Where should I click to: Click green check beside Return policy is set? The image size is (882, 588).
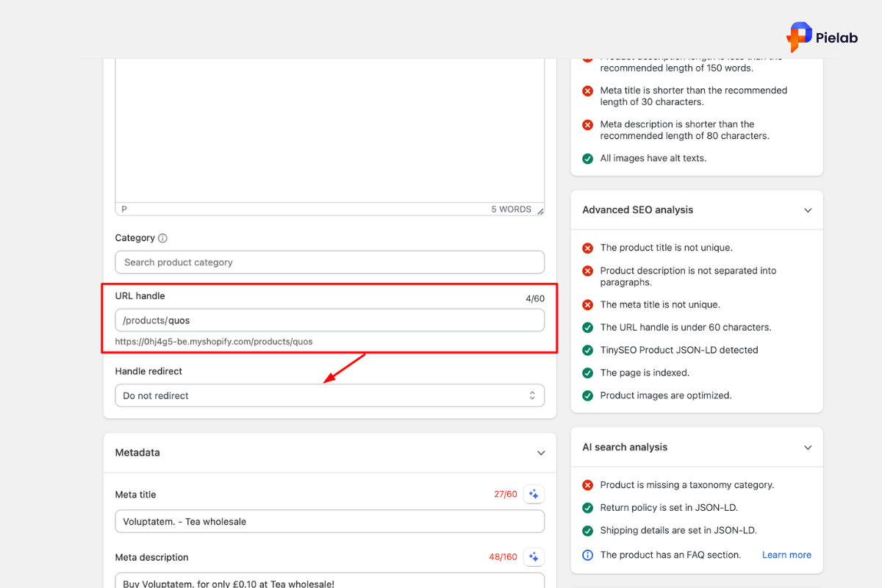587,508
